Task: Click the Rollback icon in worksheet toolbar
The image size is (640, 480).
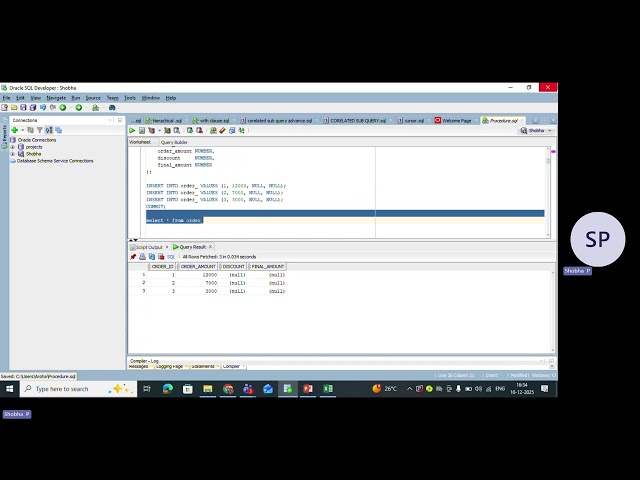Action: (199, 131)
